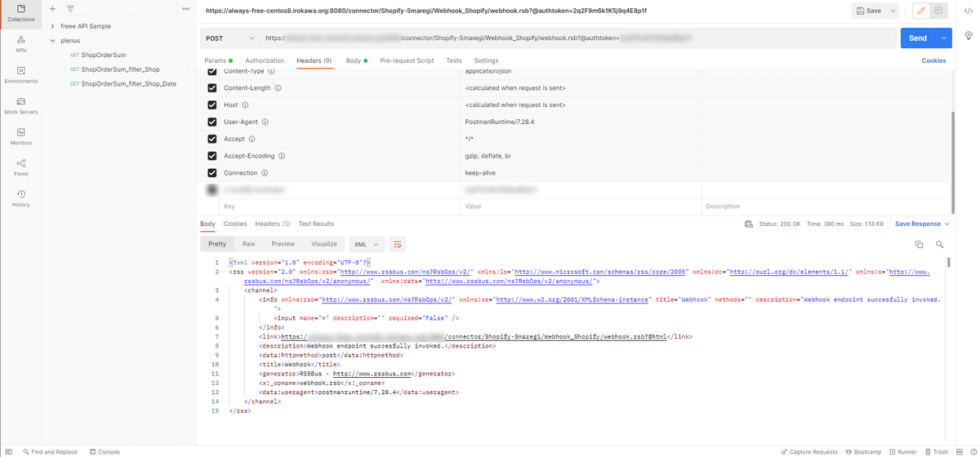Switch to the Authorization tab

pos(265,60)
